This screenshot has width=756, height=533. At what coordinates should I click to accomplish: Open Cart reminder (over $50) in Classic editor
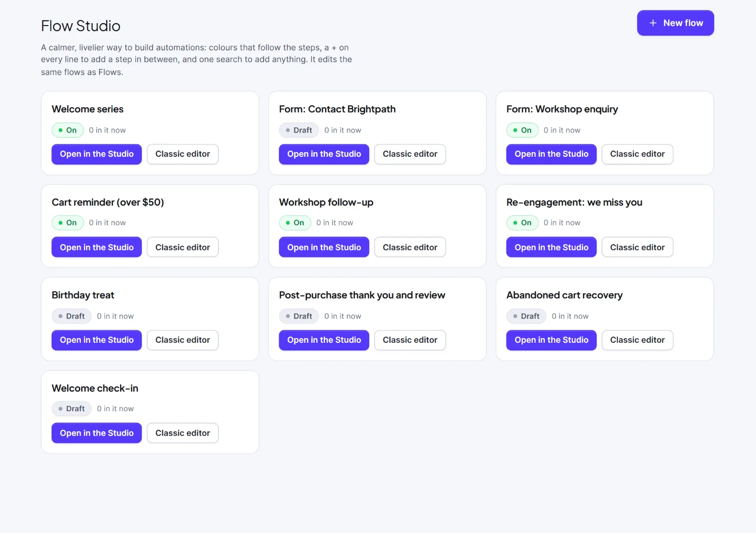click(x=182, y=247)
